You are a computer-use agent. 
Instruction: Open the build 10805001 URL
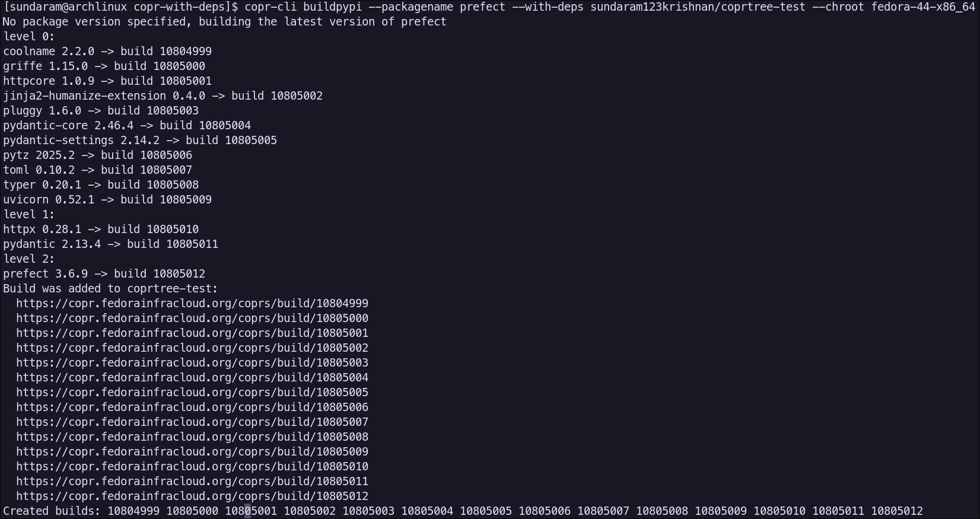(x=192, y=333)
